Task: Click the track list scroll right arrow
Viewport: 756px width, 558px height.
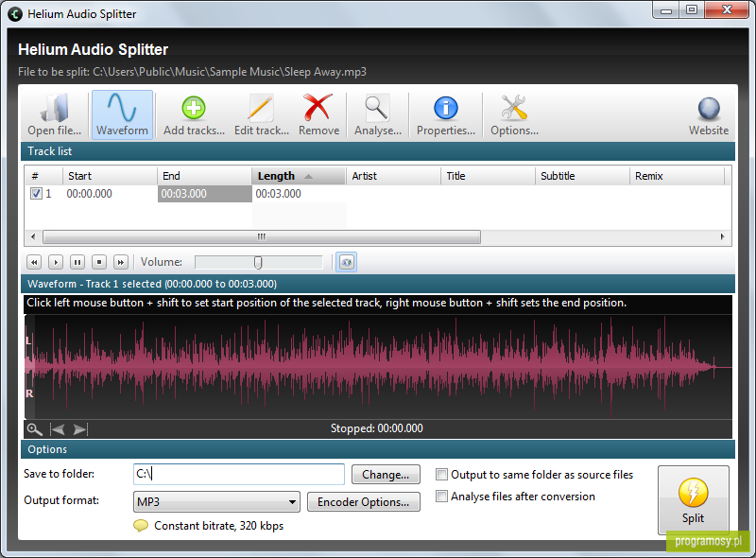Action: tap(722, 237)
